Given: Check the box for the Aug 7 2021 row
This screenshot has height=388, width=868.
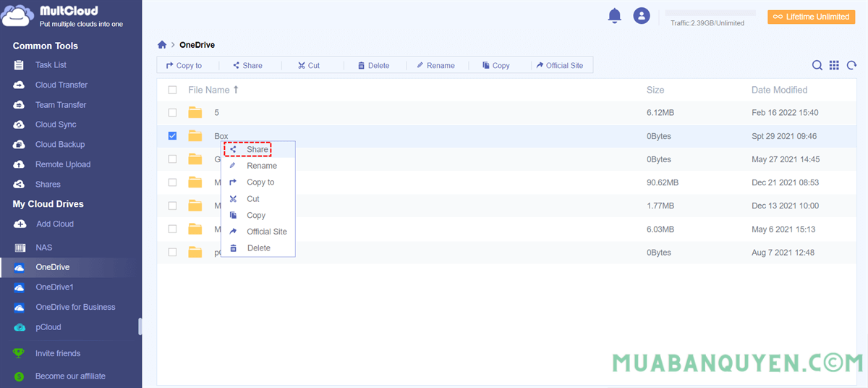Looking at the screenshot, I should coord(172,252).
